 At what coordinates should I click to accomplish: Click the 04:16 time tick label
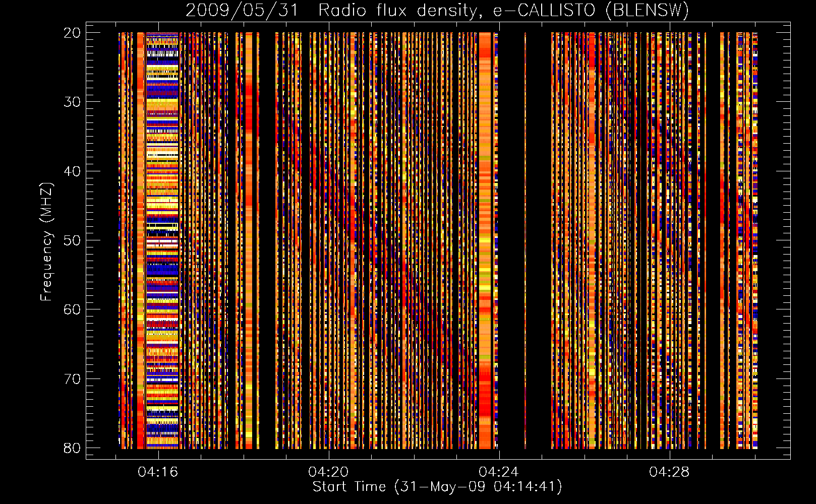(x=158, y=472)
